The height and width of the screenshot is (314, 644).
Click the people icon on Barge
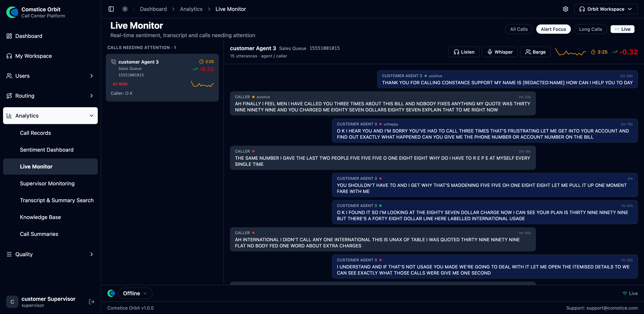pos(528,52)
